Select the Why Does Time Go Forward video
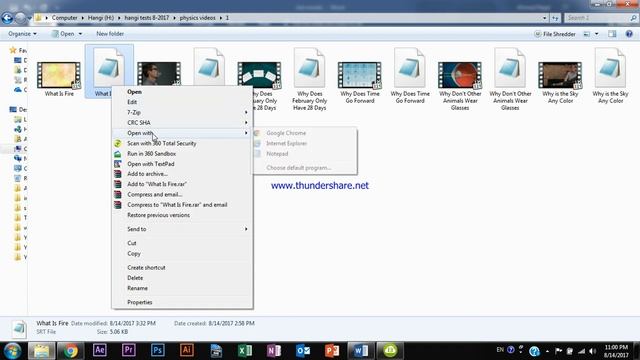The height and width of the screenshot is (360, 640). (x=360, y=75)
